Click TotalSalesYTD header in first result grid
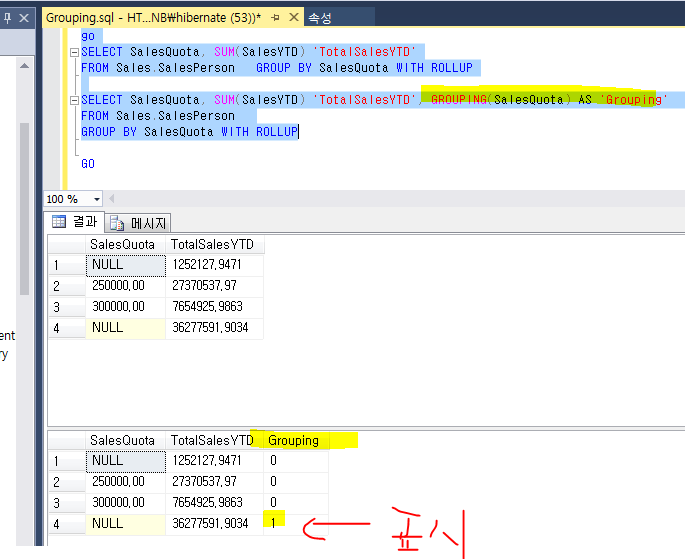 tap(215, 244)
